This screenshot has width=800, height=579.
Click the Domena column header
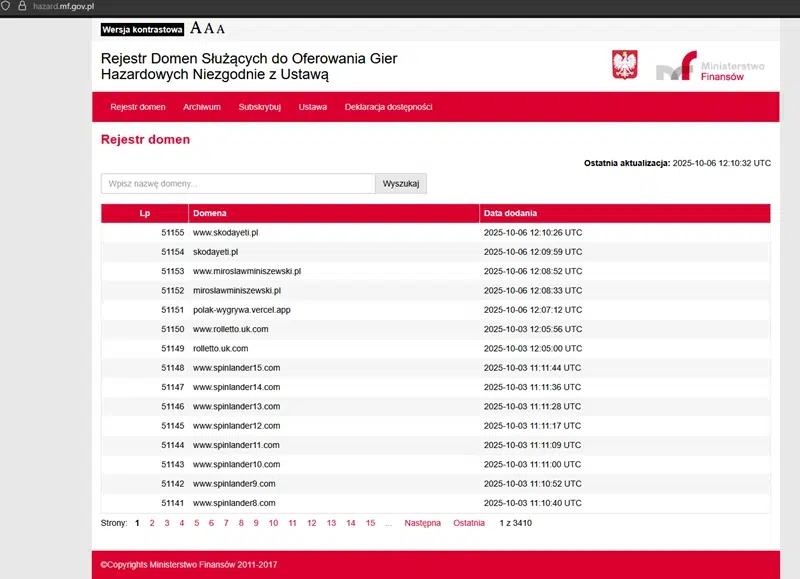click(x=210, y=213)
